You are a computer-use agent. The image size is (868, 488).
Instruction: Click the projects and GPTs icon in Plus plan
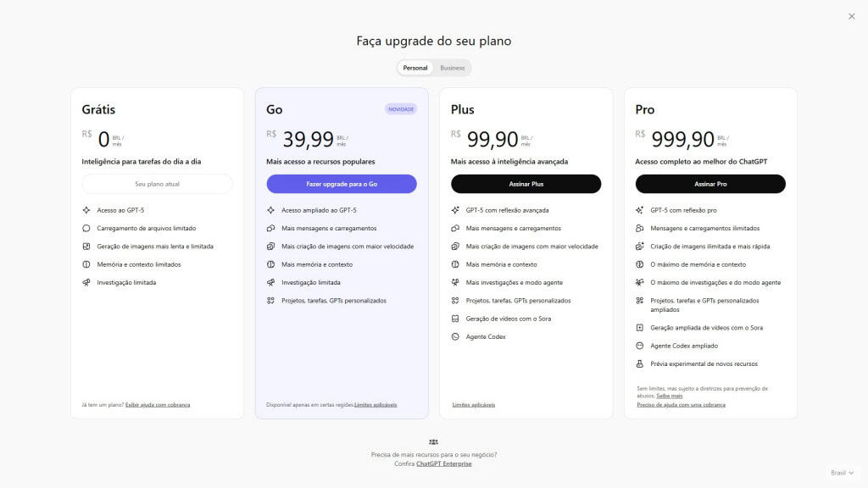[453, 300]
